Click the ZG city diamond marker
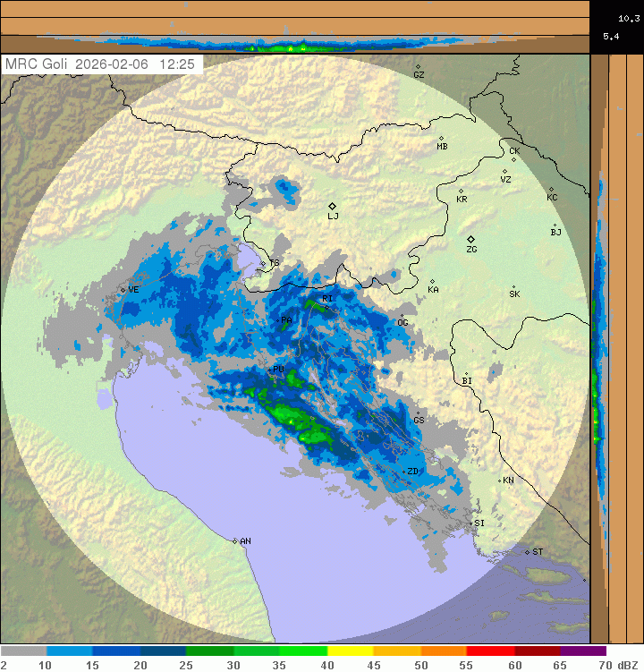Screen dimensions: 644x672 pyautogui.click(x=470, y=239)
